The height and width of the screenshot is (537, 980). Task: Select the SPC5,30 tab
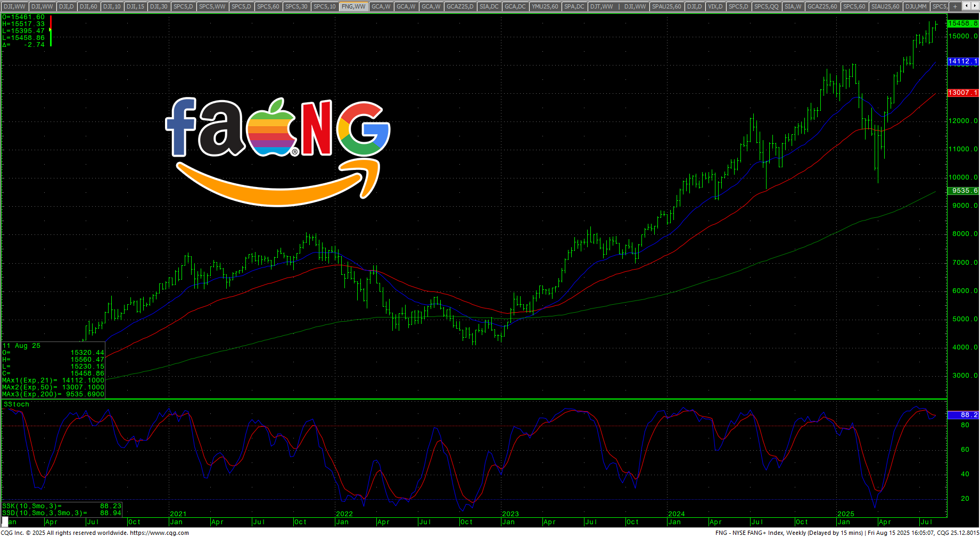[297, 6]
